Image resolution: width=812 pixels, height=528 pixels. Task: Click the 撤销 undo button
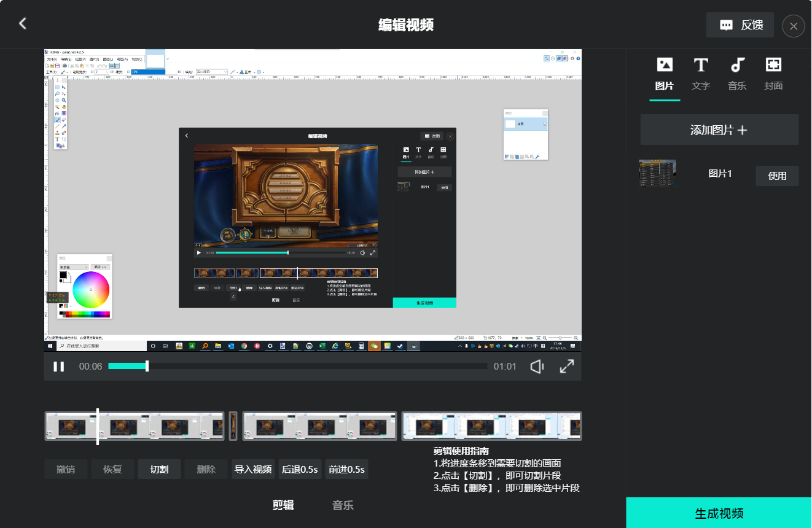66,469
